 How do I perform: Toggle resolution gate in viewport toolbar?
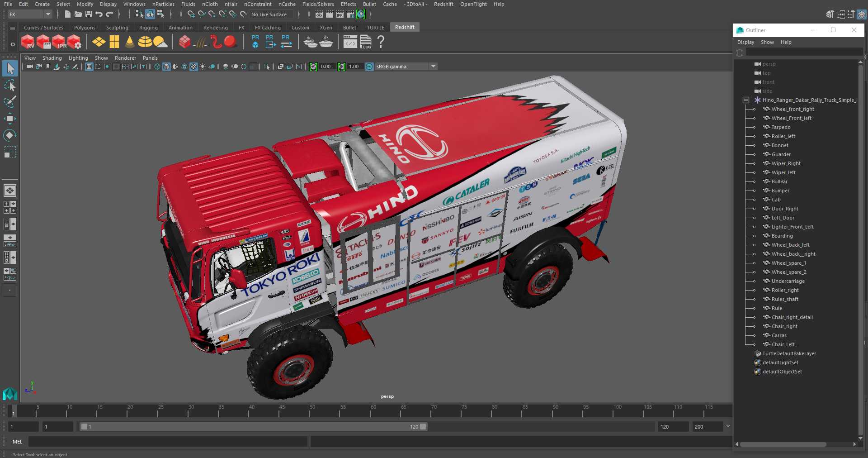click(107, 67)
